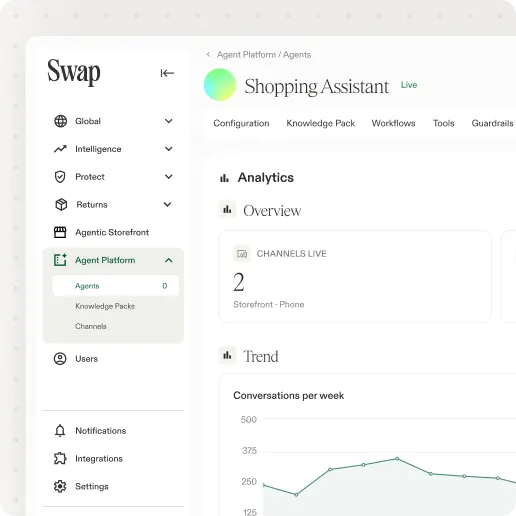Select the Tools tab
The image size is (516, 516).
point(444,123)
